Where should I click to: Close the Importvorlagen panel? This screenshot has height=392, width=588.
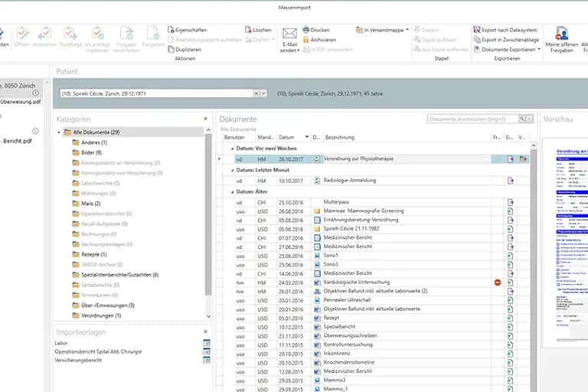[x=205, y=332]
